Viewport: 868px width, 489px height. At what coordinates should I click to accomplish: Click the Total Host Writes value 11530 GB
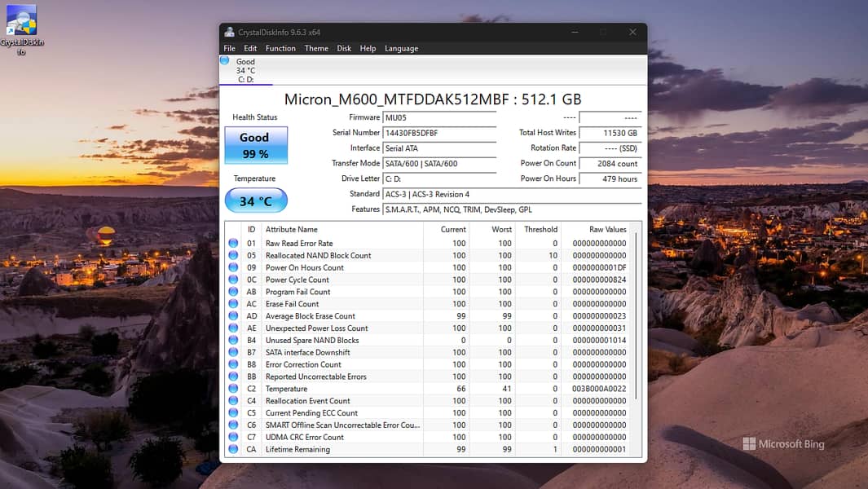610,133
